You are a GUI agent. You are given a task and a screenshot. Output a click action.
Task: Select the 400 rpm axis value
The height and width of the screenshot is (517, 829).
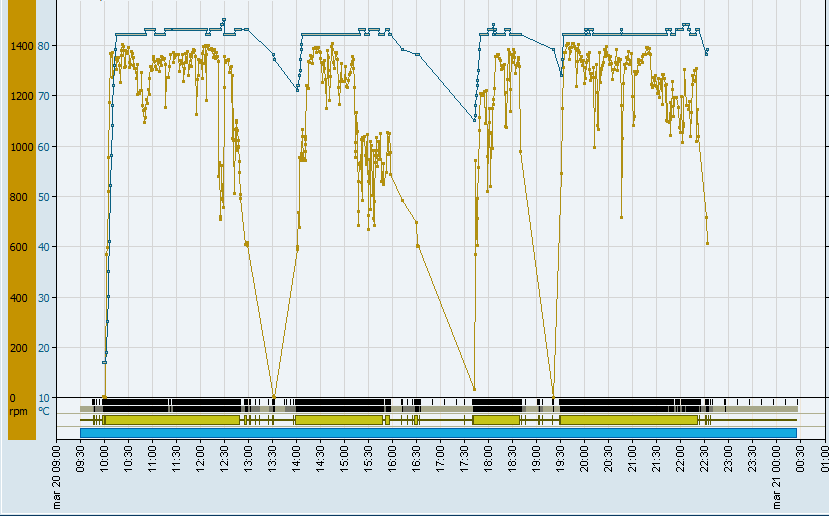[x=19, y=298]
